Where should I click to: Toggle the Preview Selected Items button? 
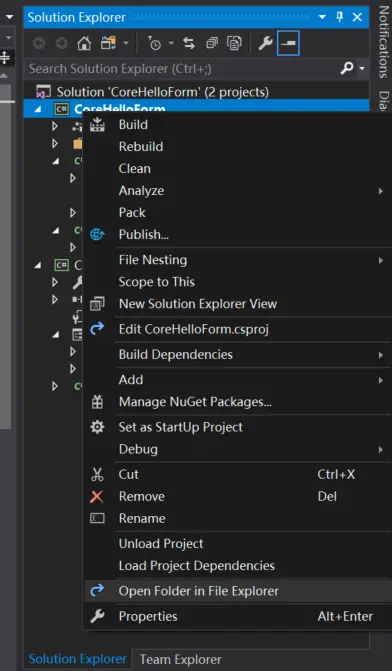(x=288, y=43)
